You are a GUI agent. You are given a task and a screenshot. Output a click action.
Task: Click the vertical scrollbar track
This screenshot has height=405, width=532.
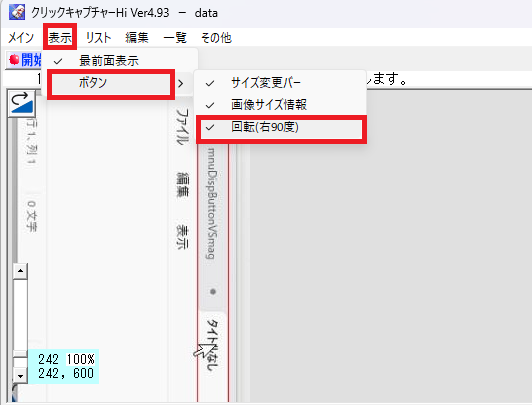tap(20, 315)
